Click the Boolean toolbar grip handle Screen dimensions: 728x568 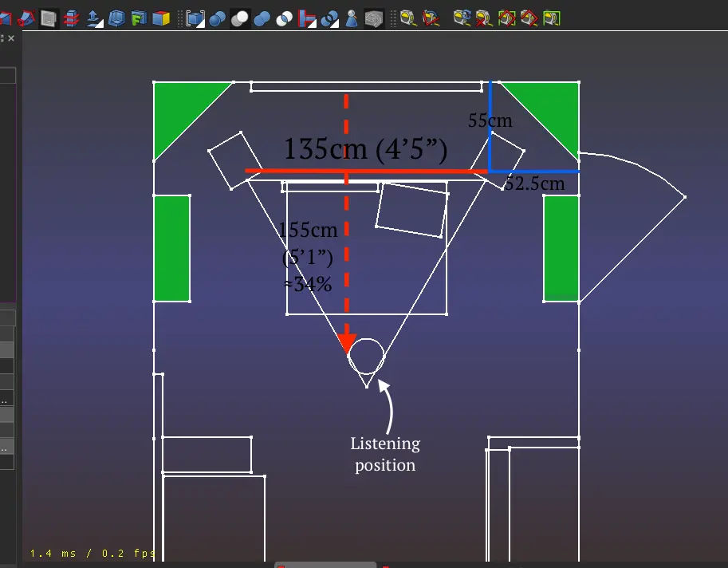pyautogui.click(x=180, y=18)
